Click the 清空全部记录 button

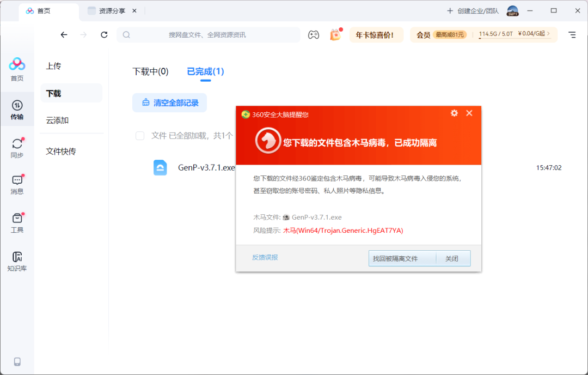(x=169, y=102)
